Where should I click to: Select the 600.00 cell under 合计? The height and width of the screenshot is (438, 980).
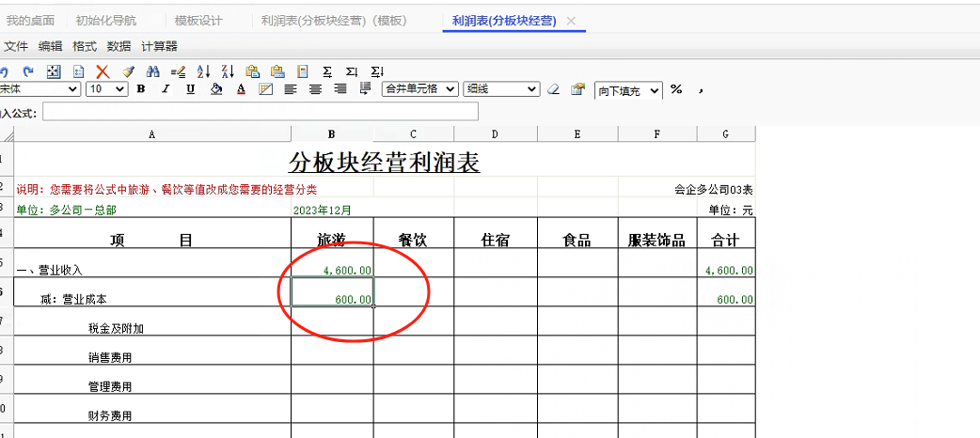(x=726, y=292)
